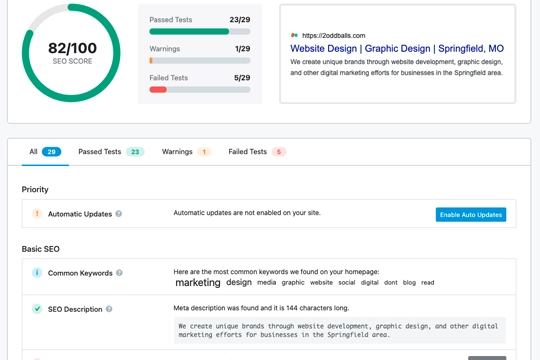Click the 'dont' keyword
540x360 pixels.
(x=391, y=282)
